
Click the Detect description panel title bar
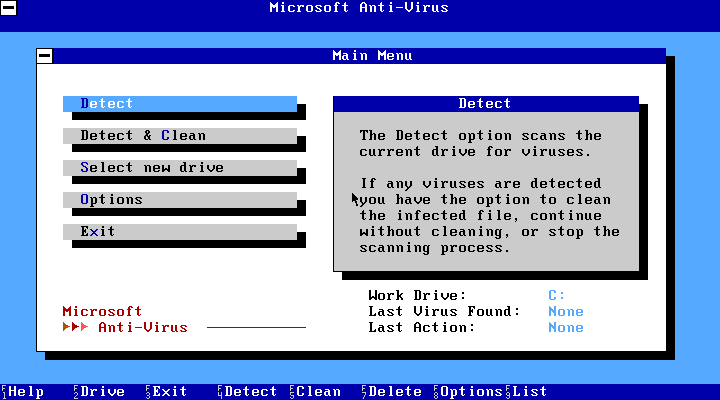click(x=485, y=104)
